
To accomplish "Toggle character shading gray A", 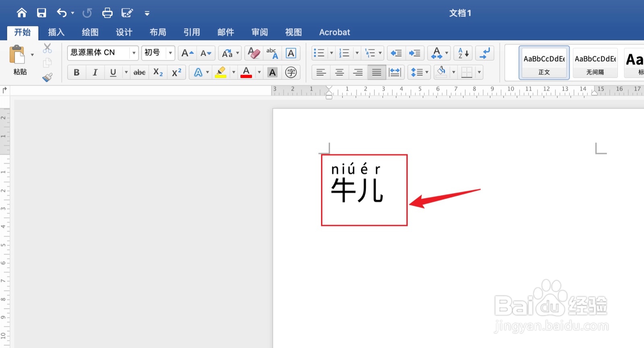I will pyautogui.click(x=272, y=72).
